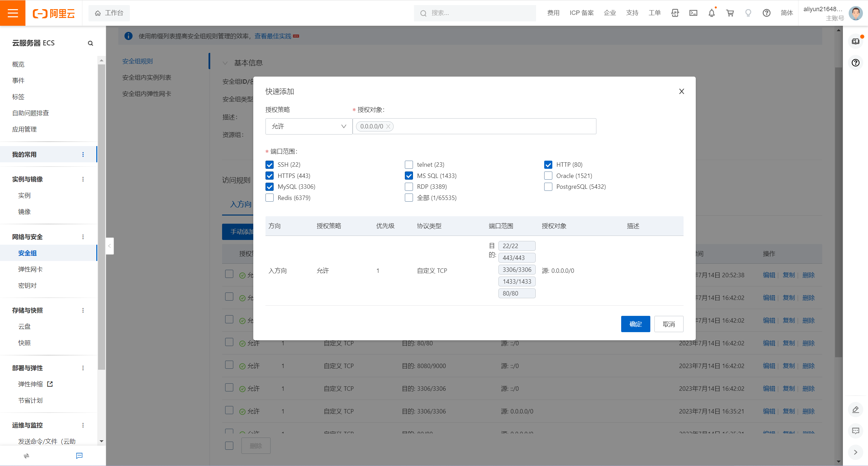
Task: Uncheck the SSH (22) port checkbox
Action: pos(270,165)
